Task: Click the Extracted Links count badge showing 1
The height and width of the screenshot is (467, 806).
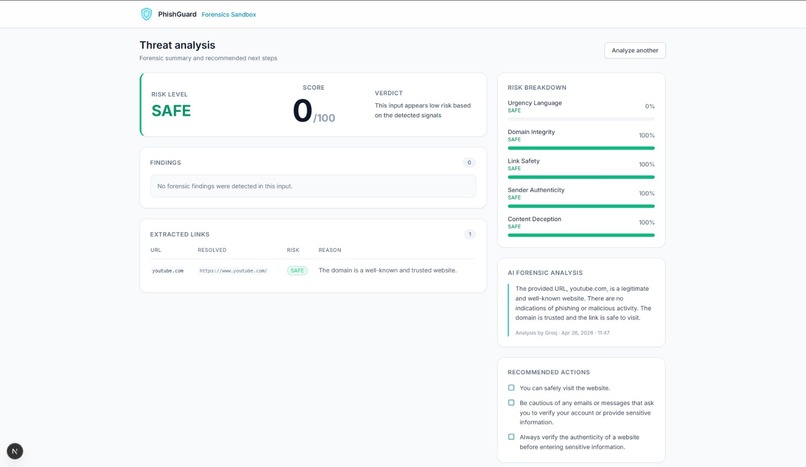Action: click(x=469, y=234)
